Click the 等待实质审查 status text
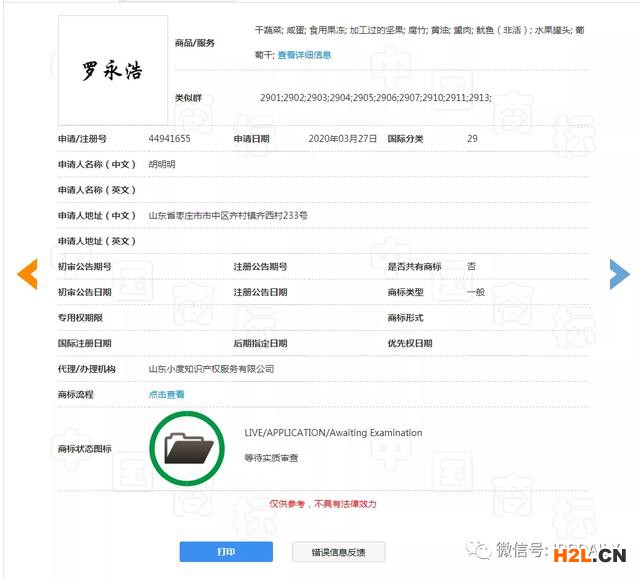640x578 pixels. coord(271,458)
